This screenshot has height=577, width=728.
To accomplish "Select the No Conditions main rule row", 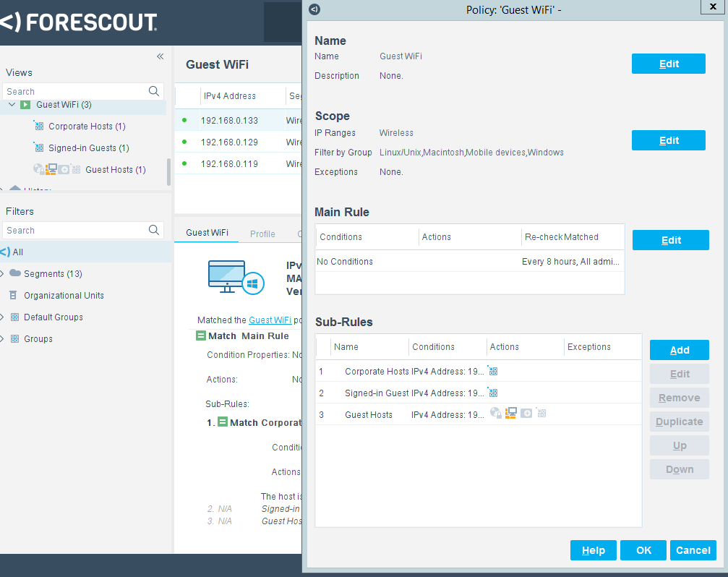I will pyautogui.click(x=470, y=262).
